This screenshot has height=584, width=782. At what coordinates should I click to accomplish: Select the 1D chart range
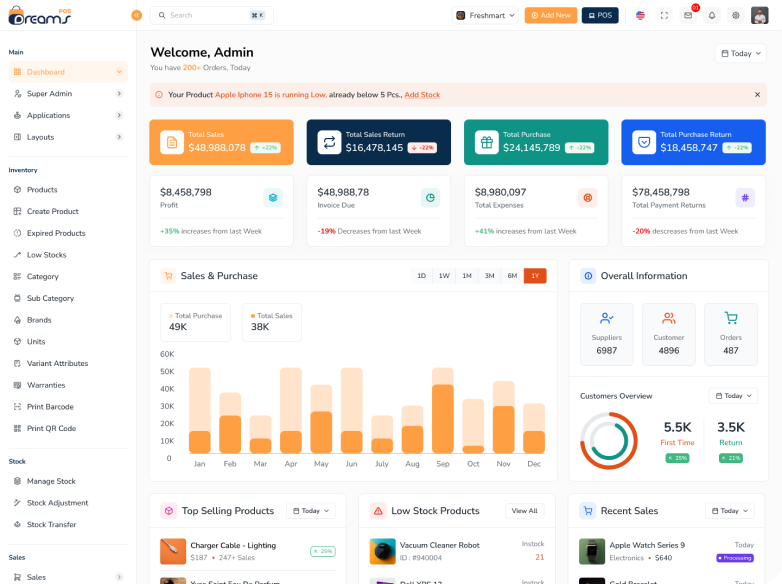tap(421, 276)
